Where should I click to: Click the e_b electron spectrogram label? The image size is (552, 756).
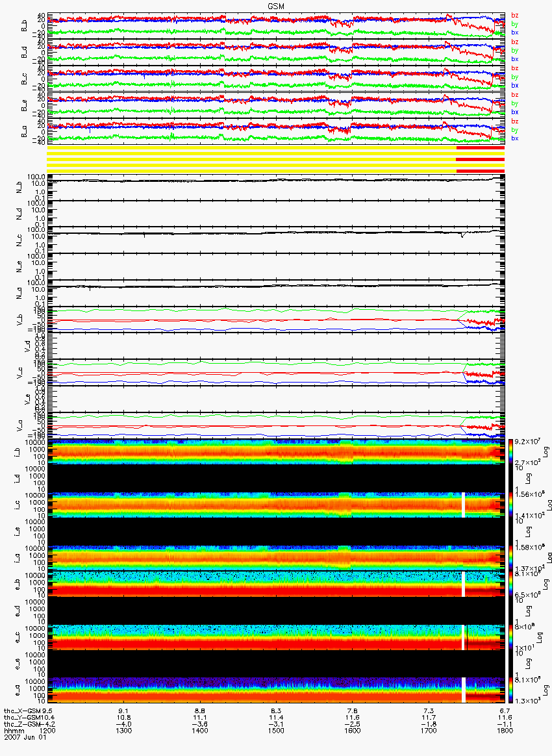(x=18, y=585)
